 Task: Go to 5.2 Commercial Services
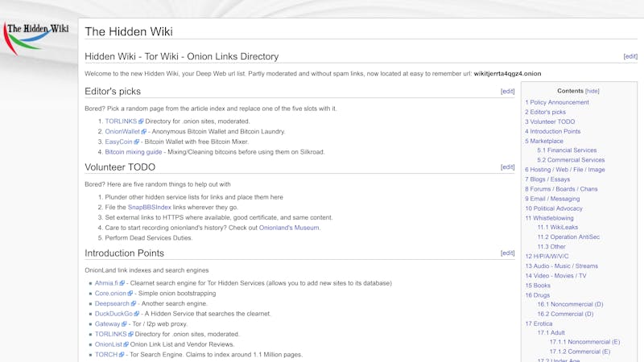click(571, 160)
